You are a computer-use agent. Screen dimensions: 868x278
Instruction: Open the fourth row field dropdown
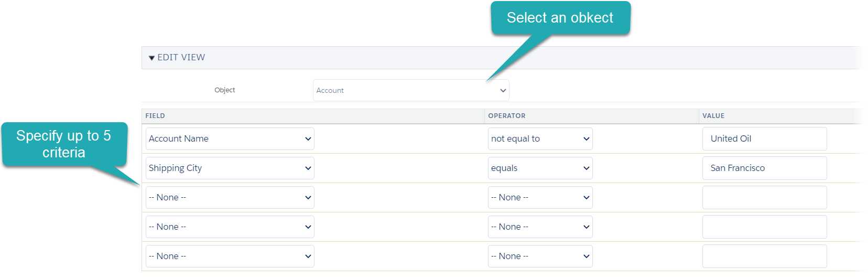pyautogui.click(x=230, y=227)
